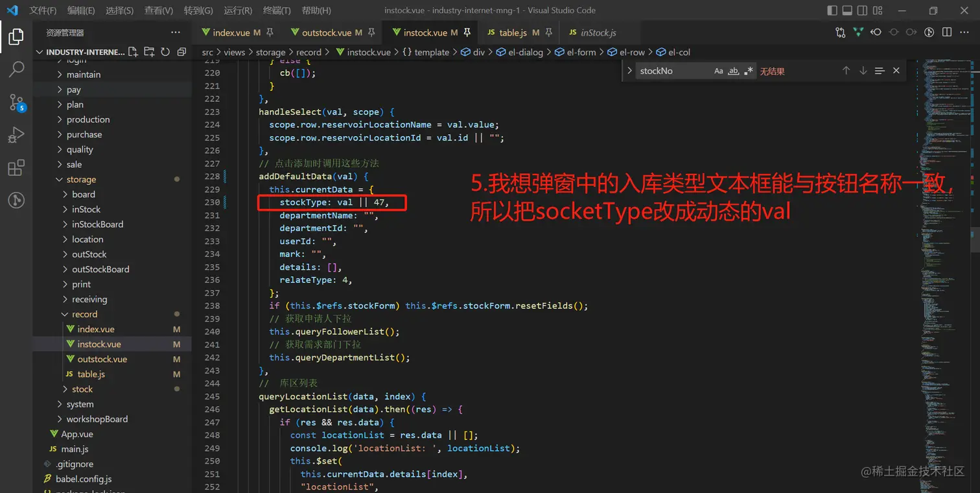Go to next match in find widget

(x=863, y=71)
